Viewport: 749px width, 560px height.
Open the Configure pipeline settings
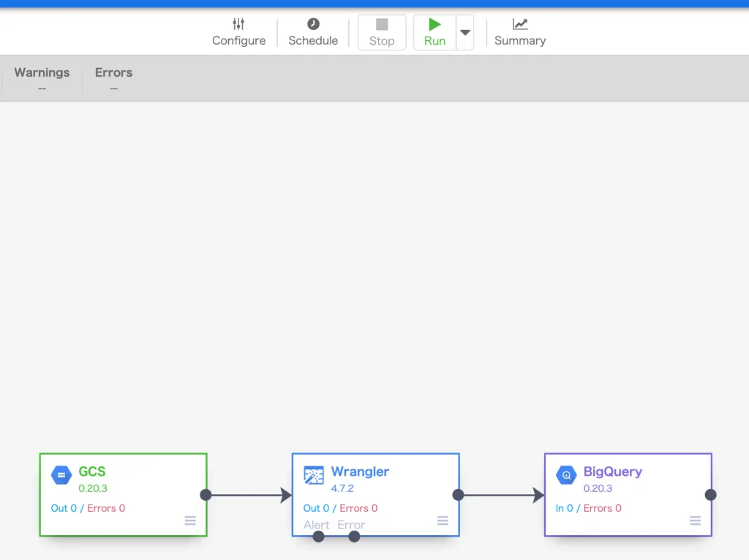pyautogui.click(x=238, y=32)
